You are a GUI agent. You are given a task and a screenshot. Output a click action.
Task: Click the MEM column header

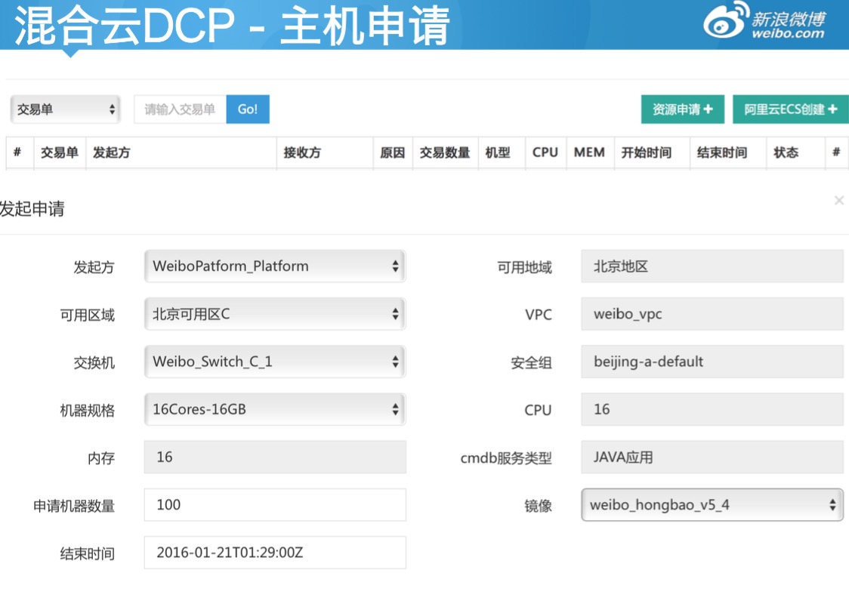click(589, 152)
